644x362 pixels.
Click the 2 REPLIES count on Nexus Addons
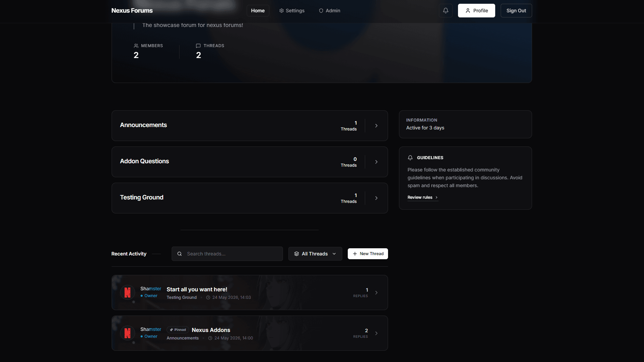point(360,333)
